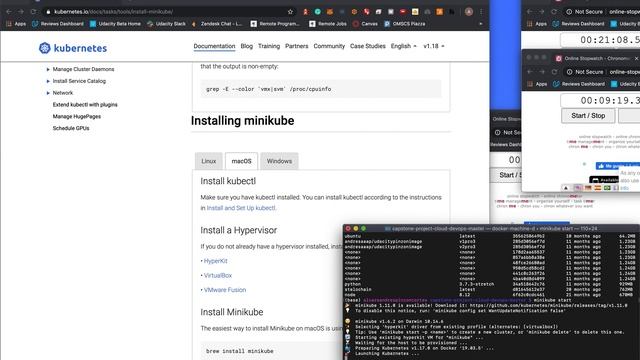Expand the Network sidebar section

coord(48,93)
